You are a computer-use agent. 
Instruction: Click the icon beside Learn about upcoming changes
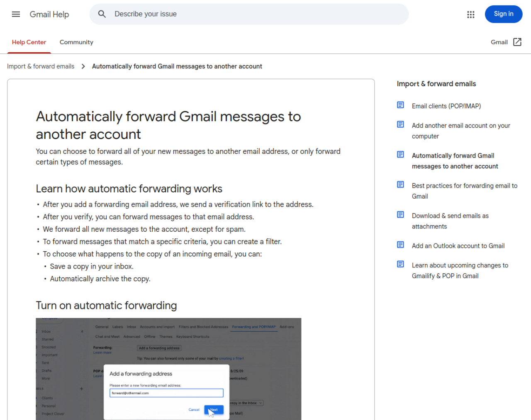point(400,264)
